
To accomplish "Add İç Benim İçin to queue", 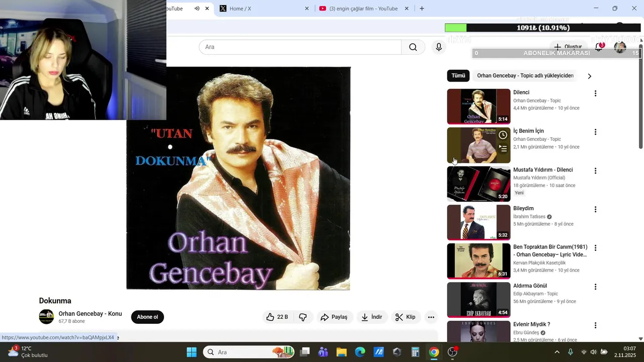I will tap(503, 148).
